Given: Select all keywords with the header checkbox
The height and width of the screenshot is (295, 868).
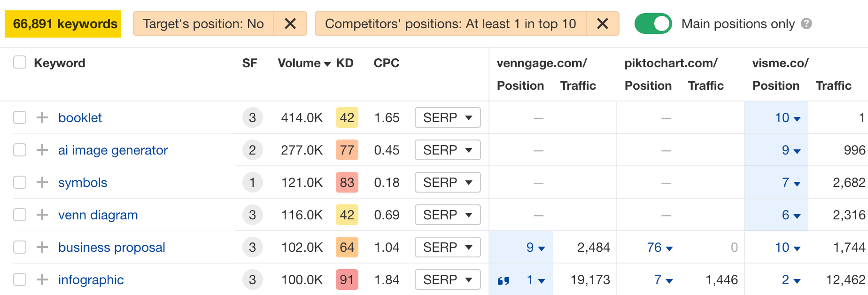Looking at the screenshot, I should point(19,62).
